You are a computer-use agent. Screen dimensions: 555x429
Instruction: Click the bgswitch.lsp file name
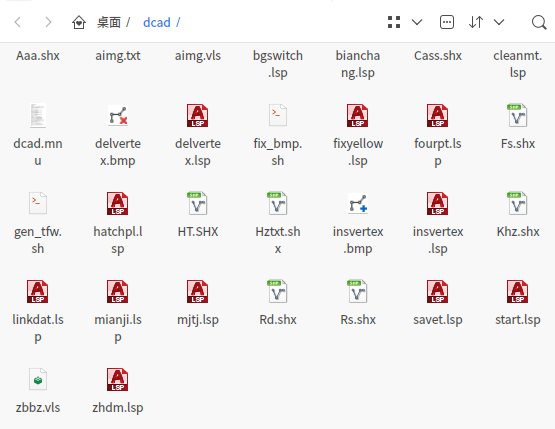278,64
